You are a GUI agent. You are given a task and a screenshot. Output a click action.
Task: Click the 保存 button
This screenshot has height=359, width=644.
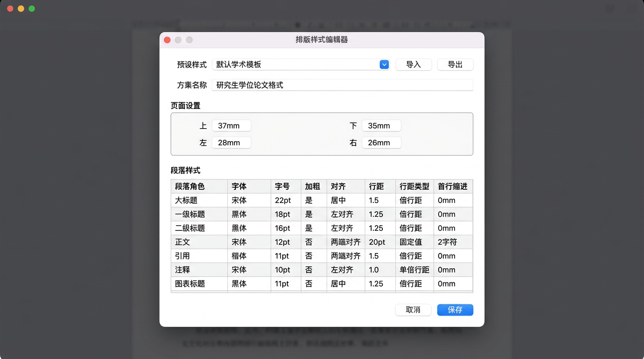[x=455, y=309]
